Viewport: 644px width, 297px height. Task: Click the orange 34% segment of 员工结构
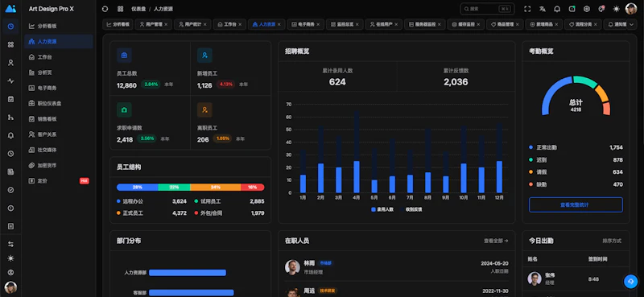click(215, 188)
